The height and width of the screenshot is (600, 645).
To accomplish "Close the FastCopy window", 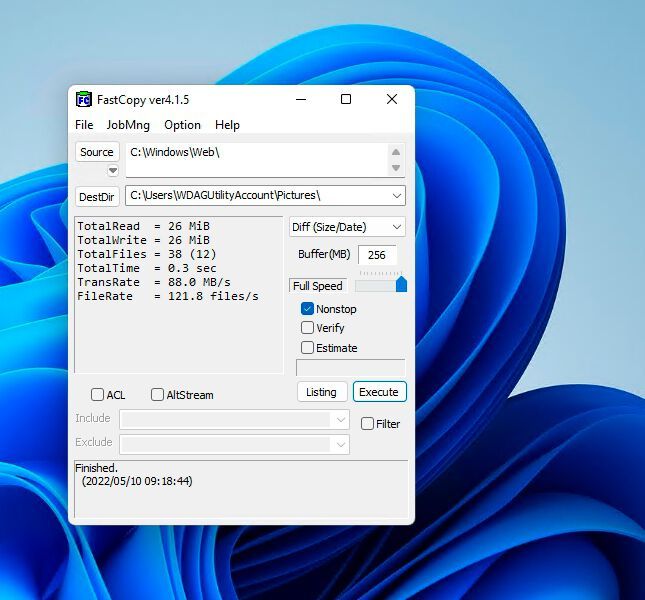I will point(392,100).
